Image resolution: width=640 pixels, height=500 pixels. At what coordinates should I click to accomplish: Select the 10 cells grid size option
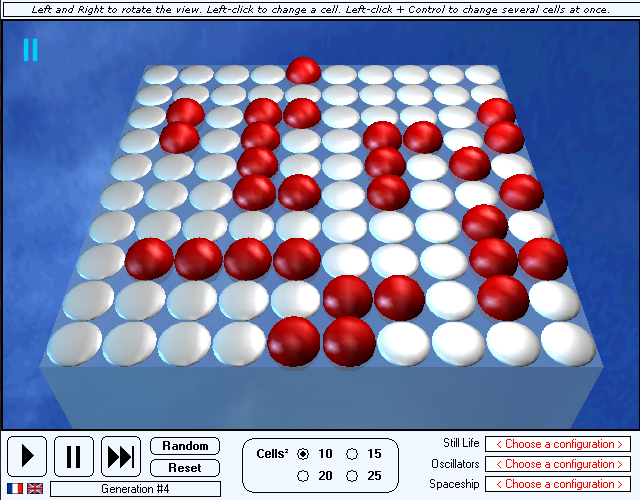303,454
